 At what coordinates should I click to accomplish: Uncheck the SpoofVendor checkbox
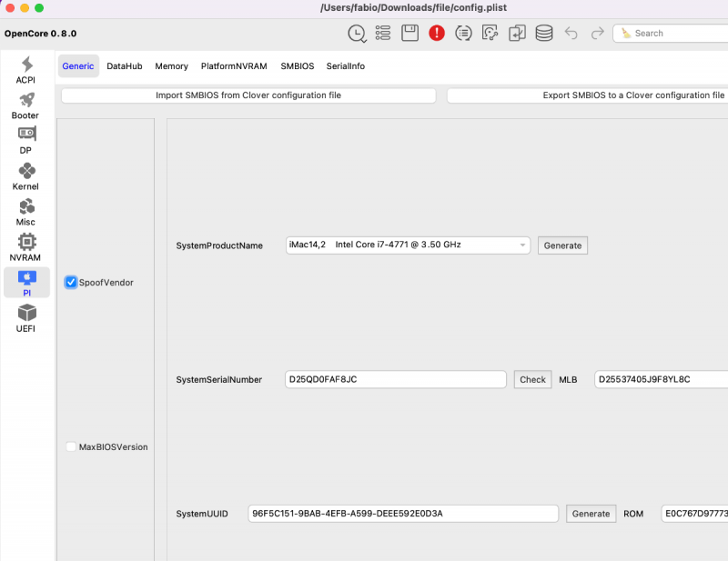71,282
